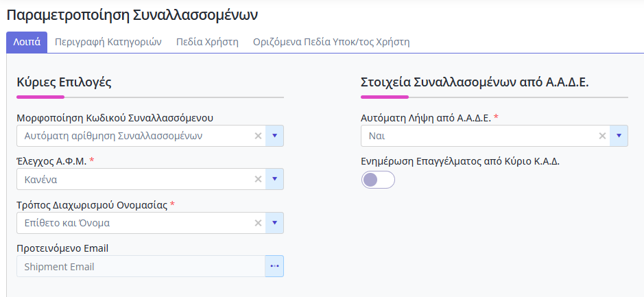Open the Οριζόμενα Πεδία Υποκ/τος Χρήστη tab
644x297 pixels.
(331, 42)
